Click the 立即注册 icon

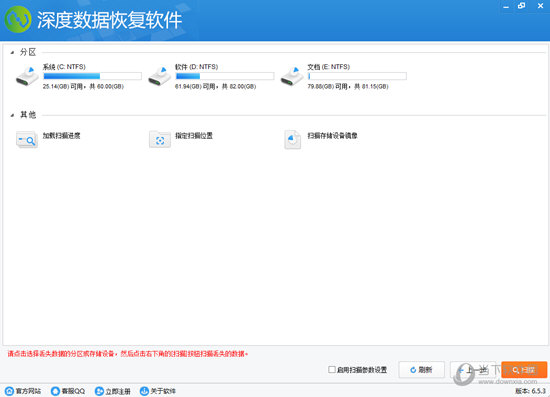(100, 391)
